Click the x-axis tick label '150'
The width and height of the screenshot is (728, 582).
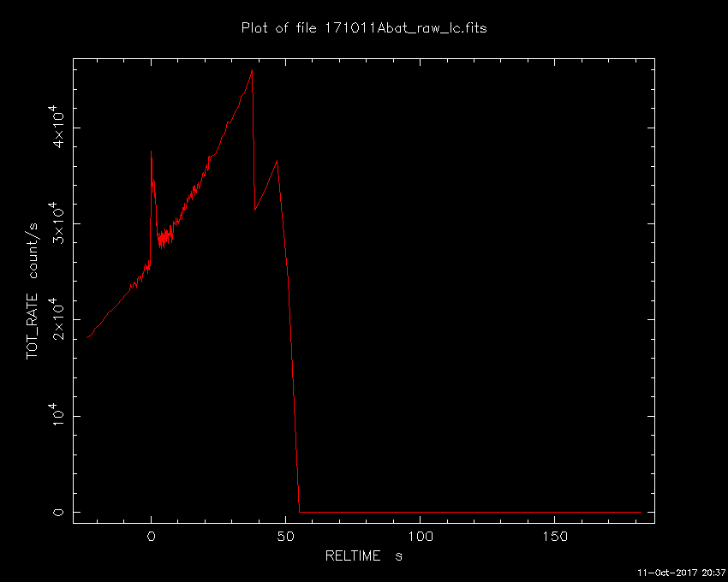tap(555, 537)
